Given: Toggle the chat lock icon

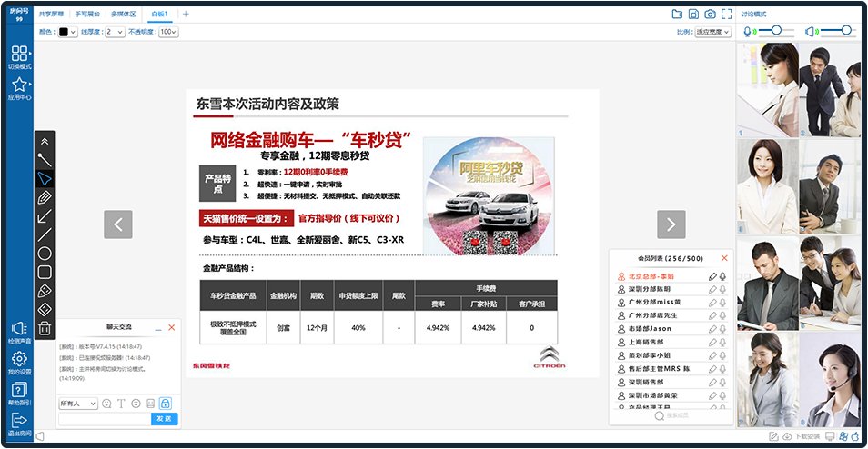Looking at the screenshot, I should pyautogui.click(x=165, y=404).
